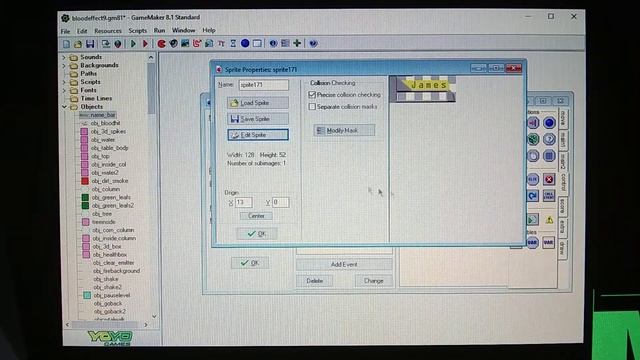Click the Publish game toolbar icon
The height and width of the screenshot is (360, 640).
click(x=118, y=44)
